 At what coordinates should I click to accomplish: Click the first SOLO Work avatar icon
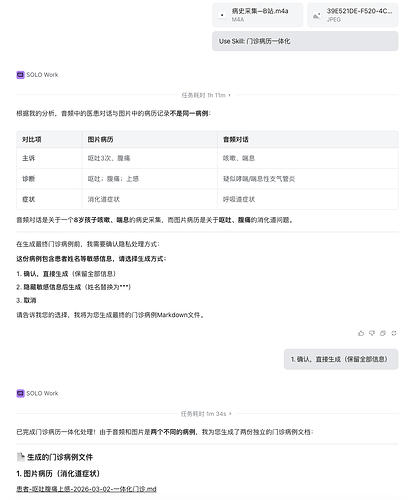point(20,75)
